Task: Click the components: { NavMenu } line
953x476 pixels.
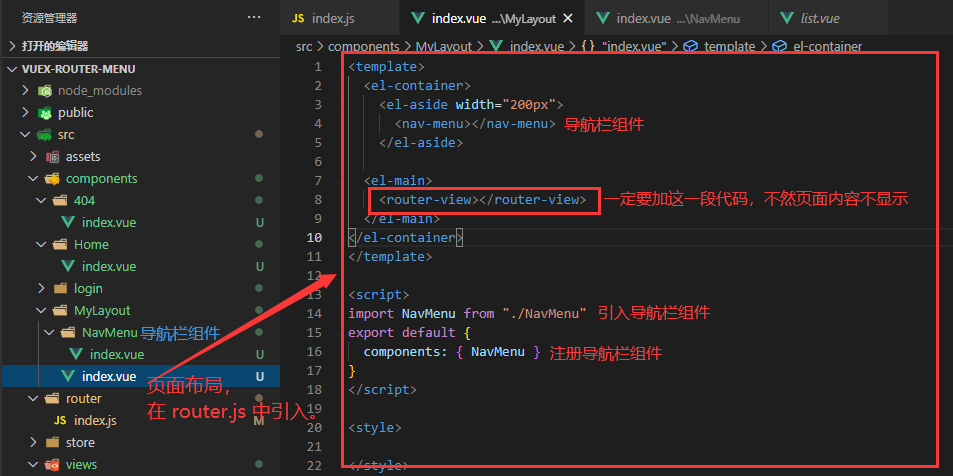Action: click(452, 351)
